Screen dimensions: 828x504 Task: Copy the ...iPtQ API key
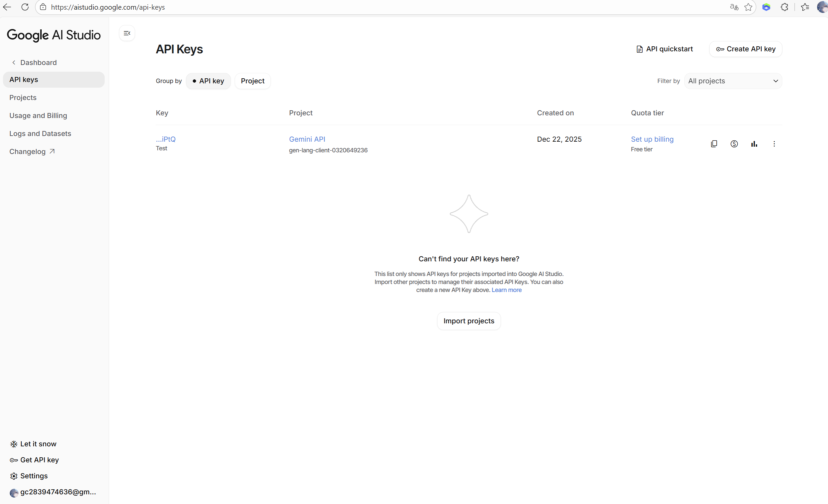point(714,144)
